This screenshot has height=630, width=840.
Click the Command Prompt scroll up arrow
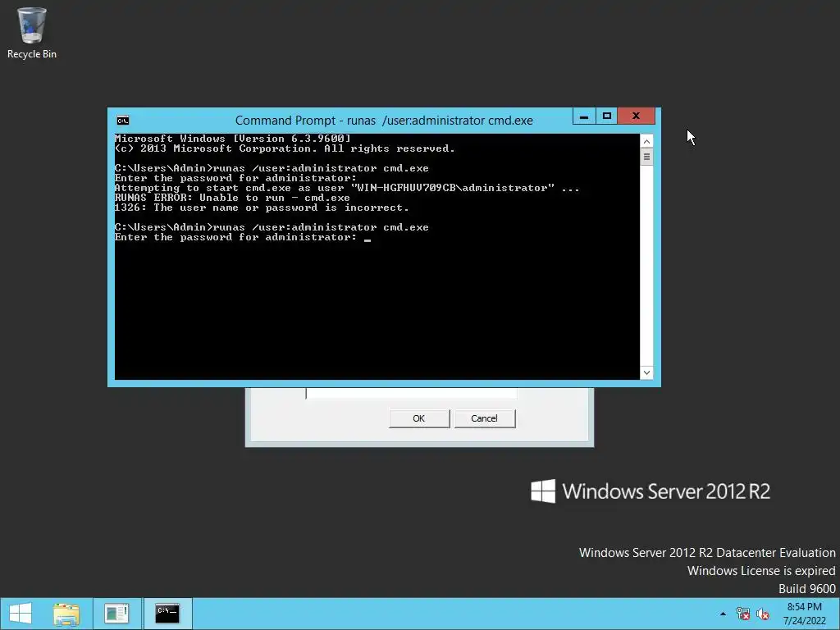coord(646,141)
